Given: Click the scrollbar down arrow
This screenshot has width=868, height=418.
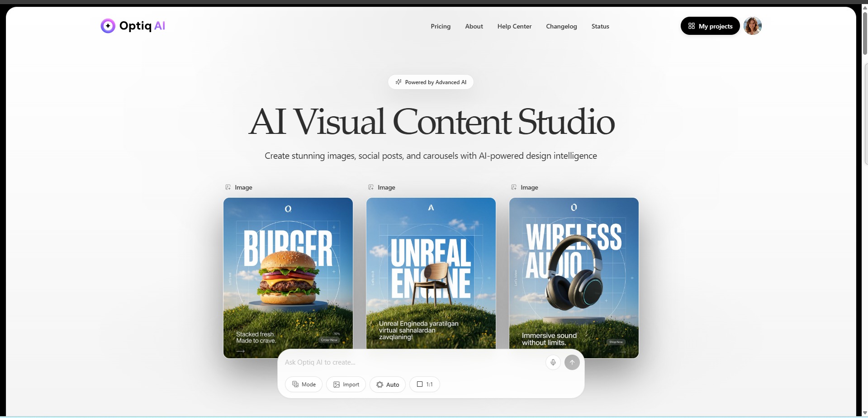Looking at the screenshot, I should pos(865,413).
